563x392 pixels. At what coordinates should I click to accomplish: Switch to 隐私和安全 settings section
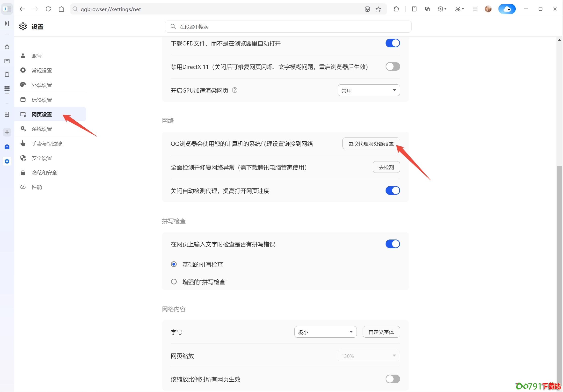(44, 173)
